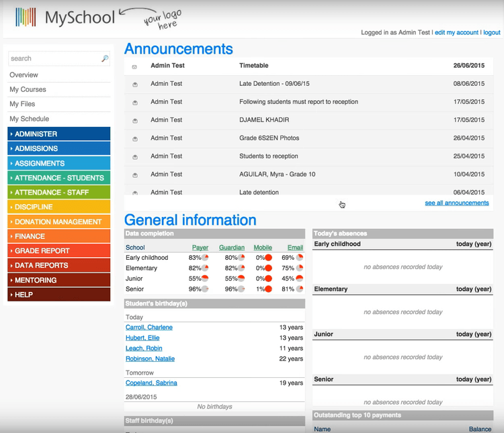Click Early childhood Guardian pie chart
Image resolution: width=504 pixels, height=433 pixels.
pyautogui.click(x=241, y=258)
